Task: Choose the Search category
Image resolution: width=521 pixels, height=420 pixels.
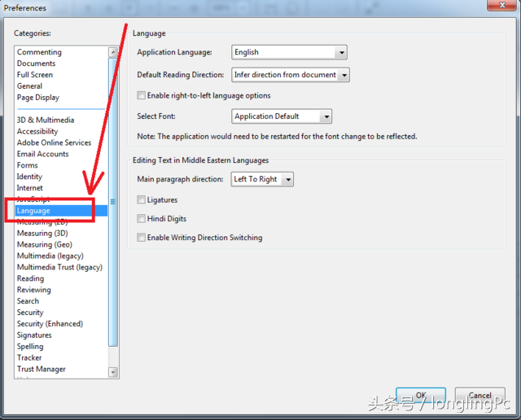Action: (x=28, y=301)
